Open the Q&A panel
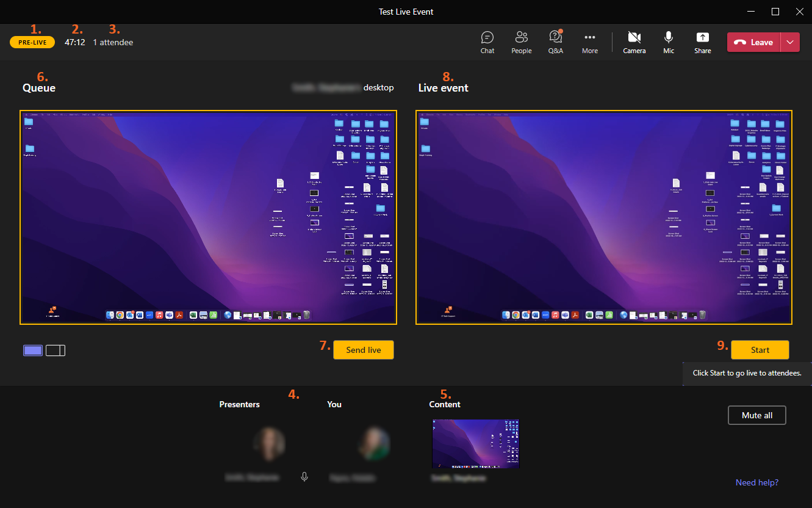The height and width of the screenshot is (508, 812). click(555, 42)
